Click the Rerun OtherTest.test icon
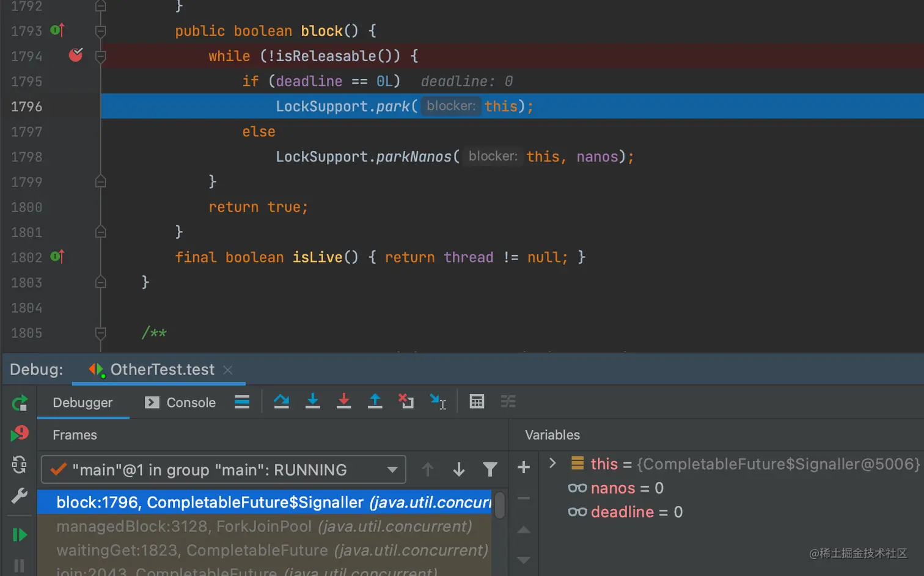Screen dimensions: 924x576 point(20,403)
